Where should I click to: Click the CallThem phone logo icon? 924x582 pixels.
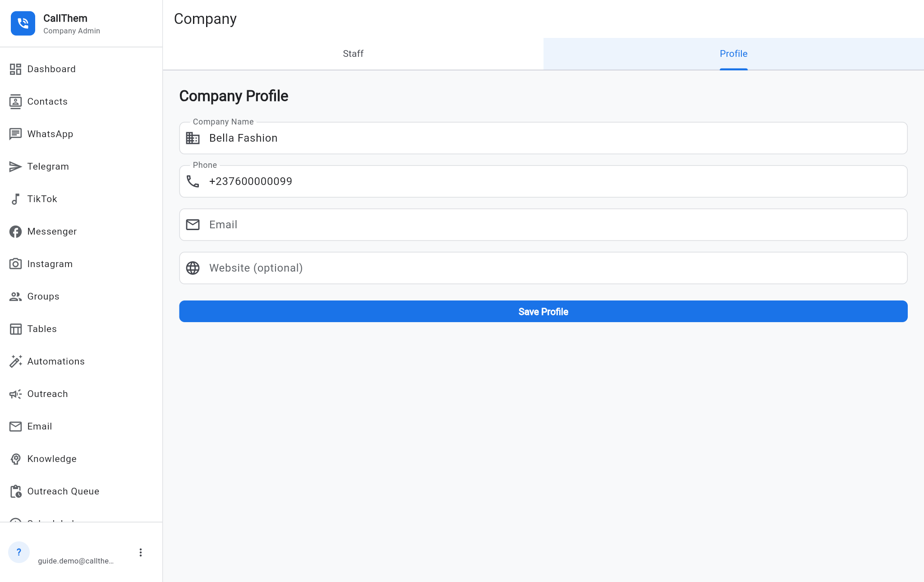tap(23, 23)
